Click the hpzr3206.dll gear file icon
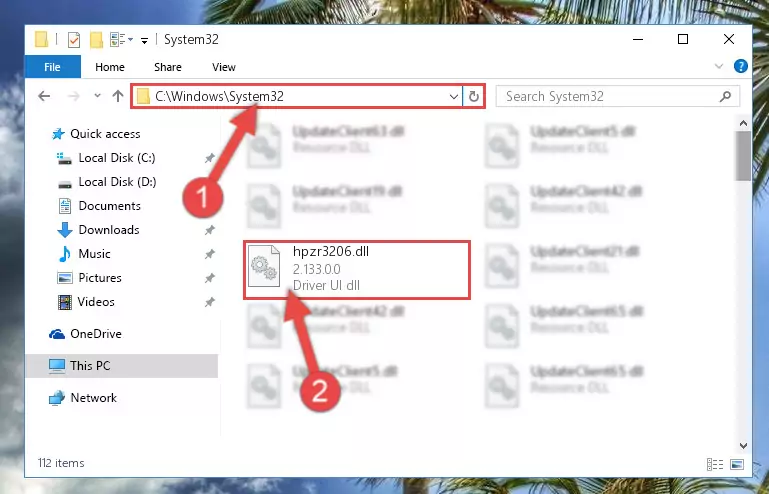 tap(264, 266)
